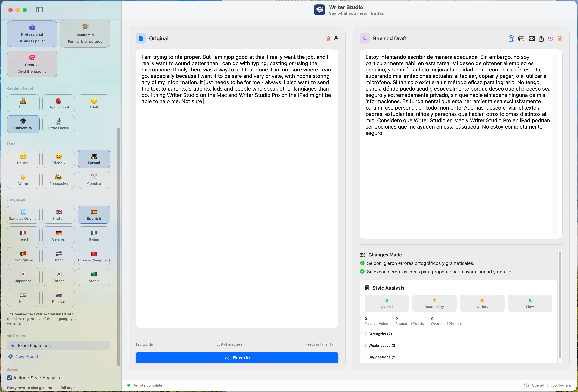Copy the Revised Draft to clipboard

[x=511, y=39]
